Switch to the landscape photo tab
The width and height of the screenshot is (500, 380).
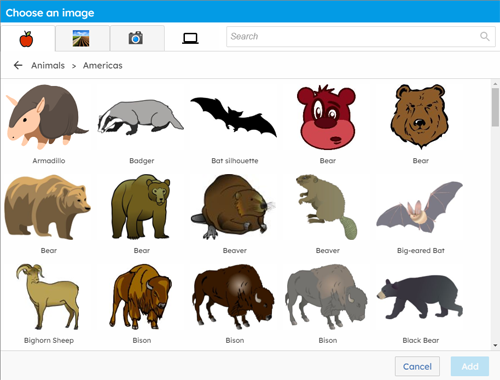coord(82,38)
